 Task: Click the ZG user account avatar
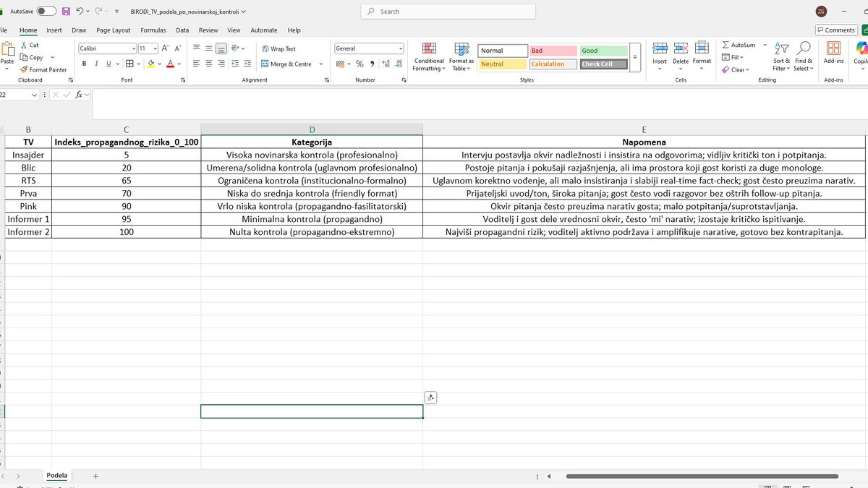click(x=821, y=12)
